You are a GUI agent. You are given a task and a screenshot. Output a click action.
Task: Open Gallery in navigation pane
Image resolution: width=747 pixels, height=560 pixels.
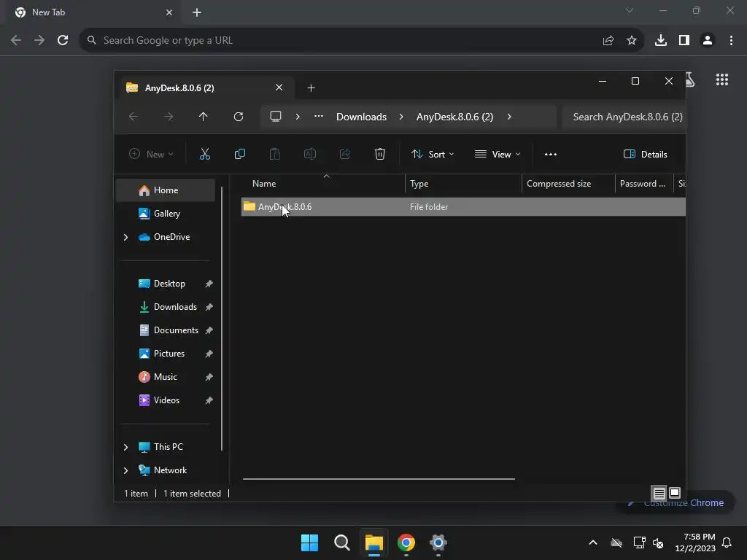pos(166,214)
